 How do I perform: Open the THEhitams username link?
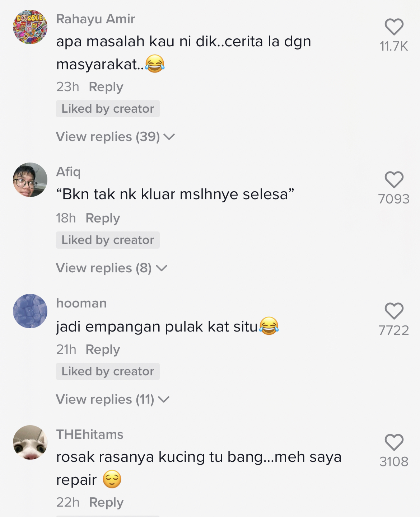pyautogui.click(x=90, y=434)
